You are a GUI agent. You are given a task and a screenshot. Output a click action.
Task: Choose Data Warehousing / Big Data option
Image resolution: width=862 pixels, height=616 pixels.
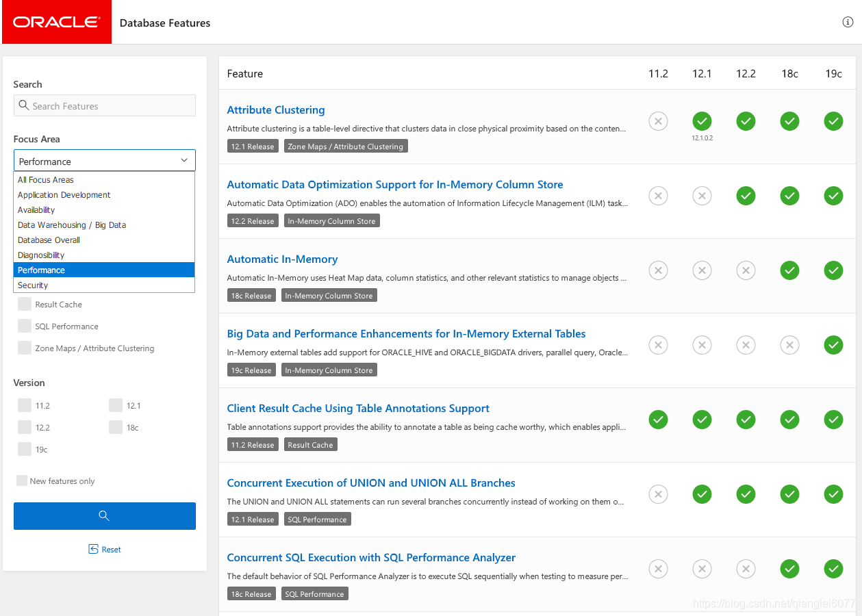pos(104,225)
